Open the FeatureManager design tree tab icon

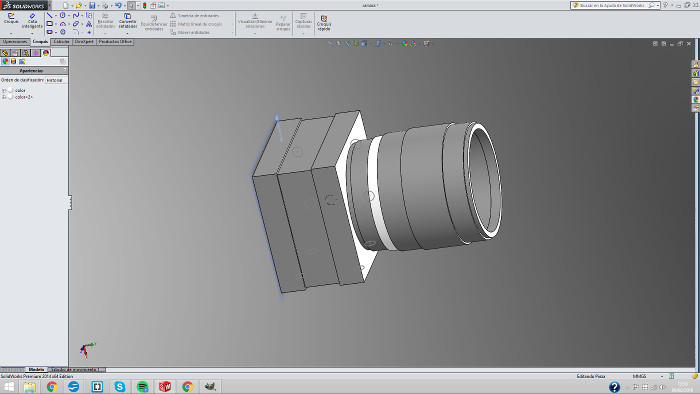tap(5, 53)
